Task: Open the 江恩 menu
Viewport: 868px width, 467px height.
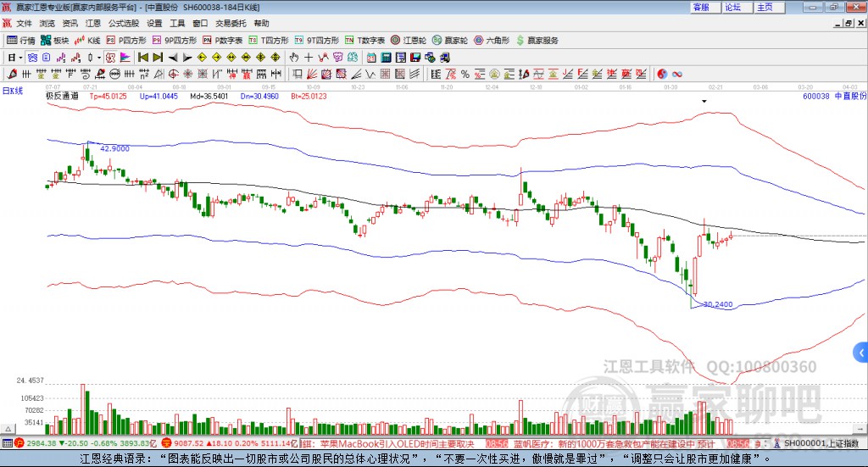Action: (x=93, y=23)
